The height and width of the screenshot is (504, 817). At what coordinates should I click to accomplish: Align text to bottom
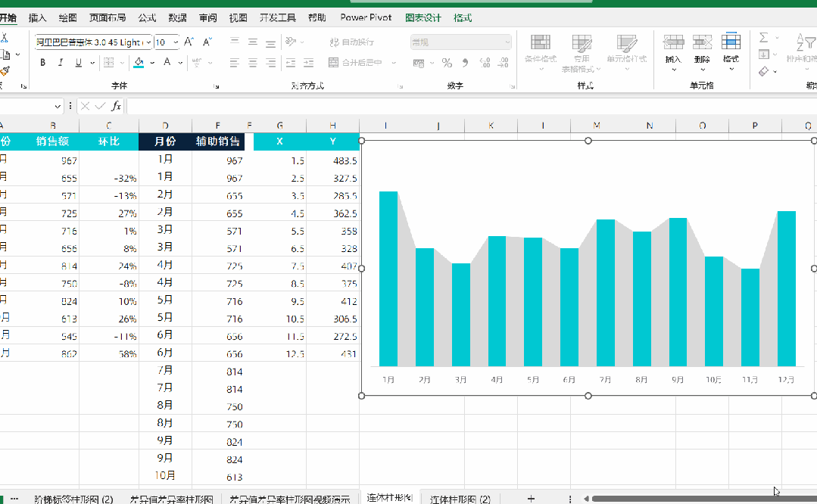(x=270, y=42)
